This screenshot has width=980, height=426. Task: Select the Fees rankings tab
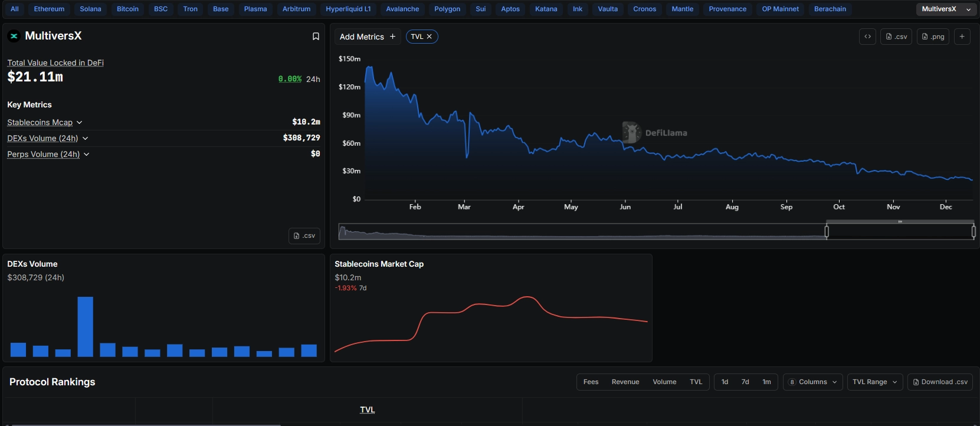(x=591, y=382)
